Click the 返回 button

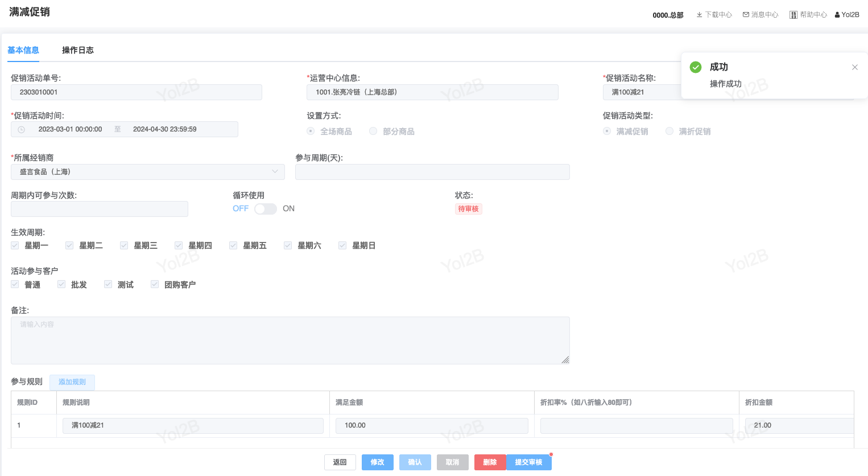pyautogui.click(x=340, y=462)
